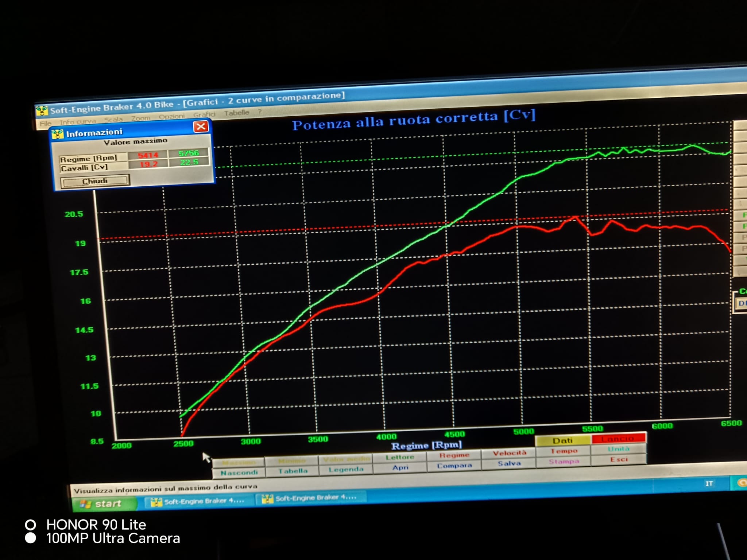
Task: Click the Compara button
Action: (x=454, y=466)
